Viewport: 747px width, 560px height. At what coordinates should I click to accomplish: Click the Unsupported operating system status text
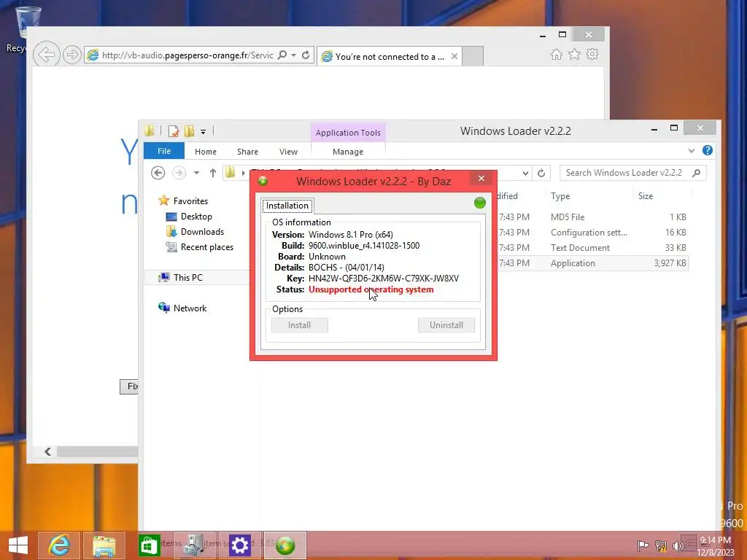pyautogui.click(x=371, y=289)
